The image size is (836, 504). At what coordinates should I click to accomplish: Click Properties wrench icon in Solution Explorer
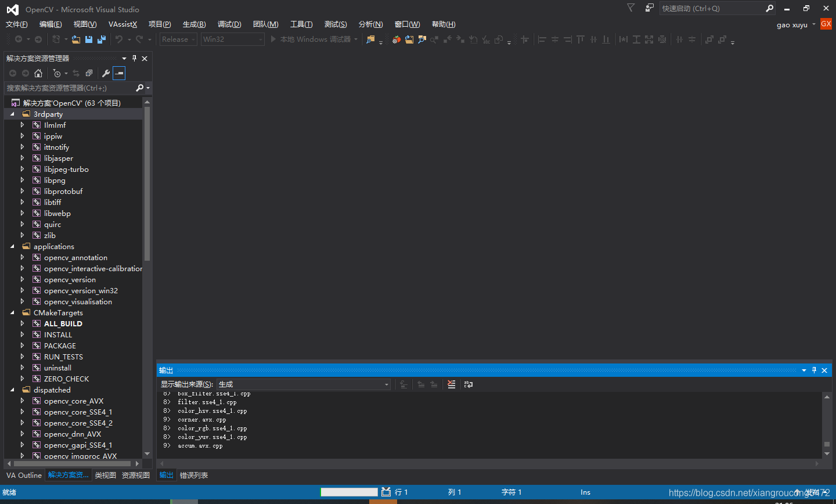tap(106, 73)
